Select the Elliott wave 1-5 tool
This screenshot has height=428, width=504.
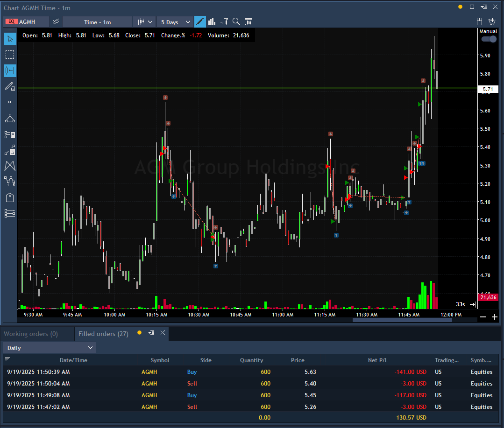(10, 182)
